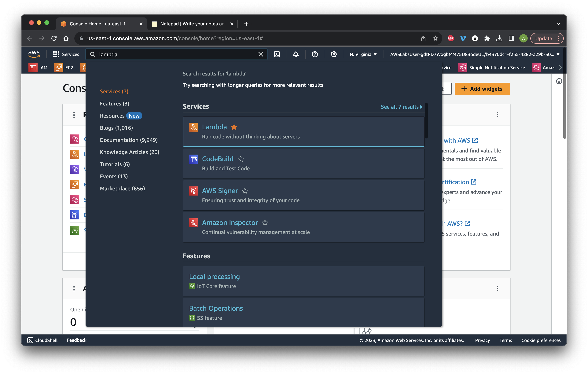Open the info panel circle icon
588x374 pixels.
coord(559,81)
